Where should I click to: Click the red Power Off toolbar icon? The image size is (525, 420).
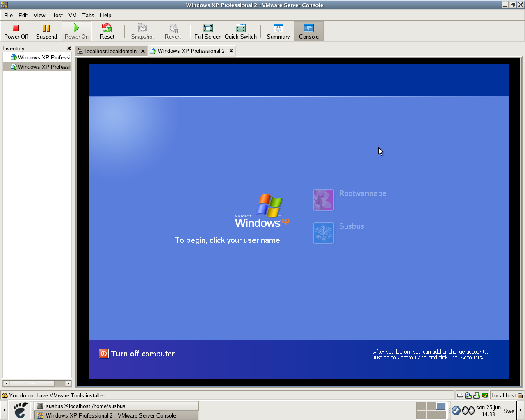(16, 28)
